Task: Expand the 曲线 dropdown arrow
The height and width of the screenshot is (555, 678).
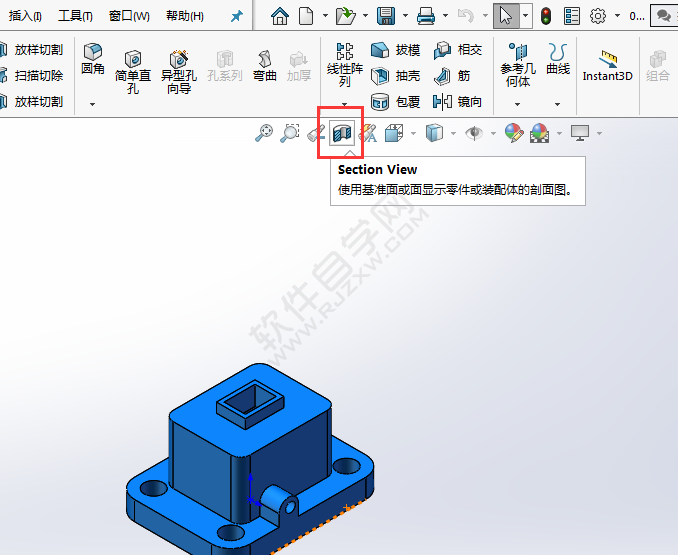Action: (557, 104)
